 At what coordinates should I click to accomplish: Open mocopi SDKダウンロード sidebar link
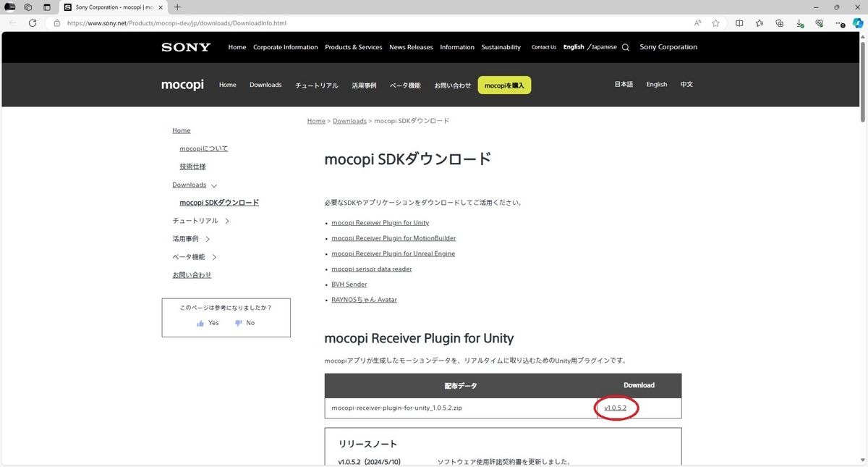(x=219, y=203)
